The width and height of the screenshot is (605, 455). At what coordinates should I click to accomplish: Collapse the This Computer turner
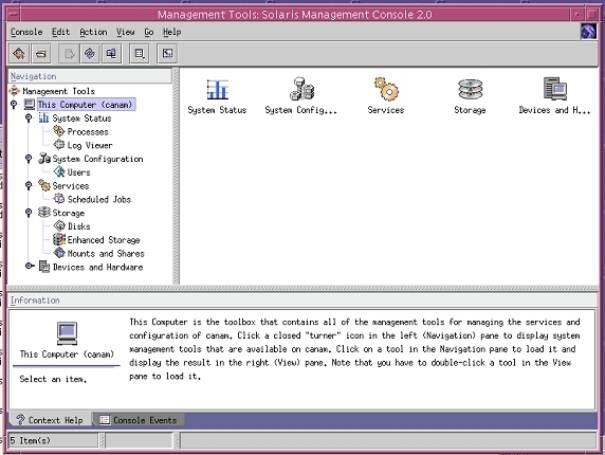14,105
